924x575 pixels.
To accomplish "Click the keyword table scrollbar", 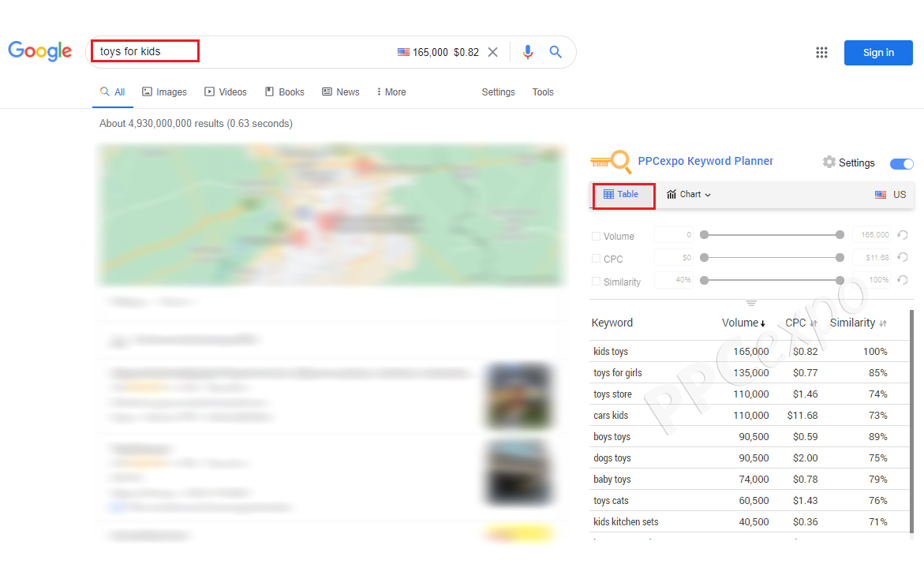I will (x=911, y=421).
